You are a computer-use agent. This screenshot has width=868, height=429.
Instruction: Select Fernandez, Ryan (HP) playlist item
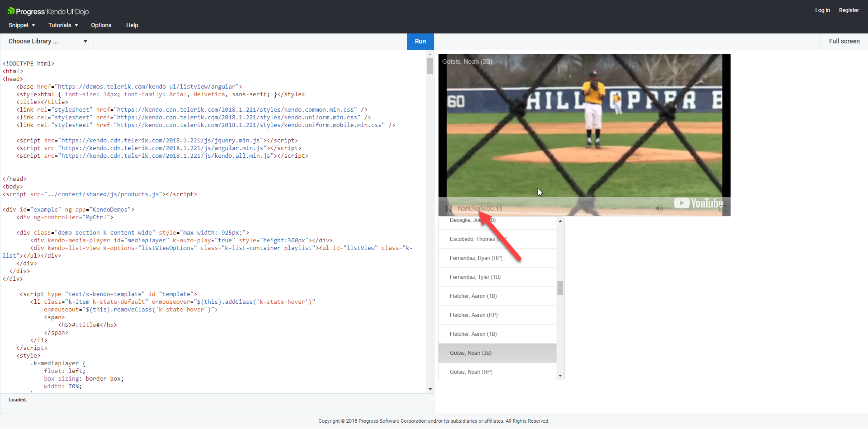pos(497,258)
